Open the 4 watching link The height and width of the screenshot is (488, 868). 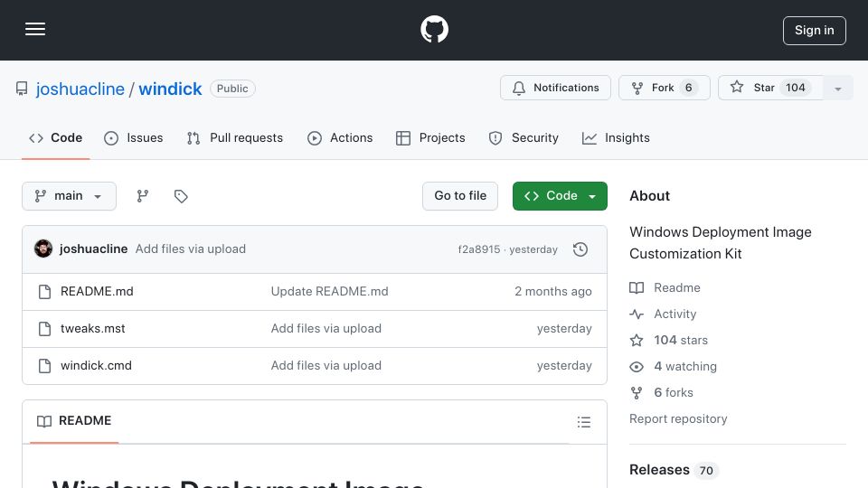pos(673,366)
